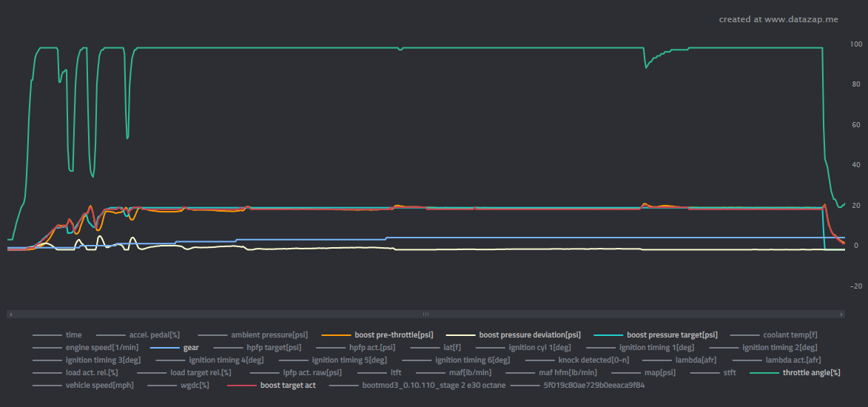Click the chart scrollbar right arrow

point(841,314)
